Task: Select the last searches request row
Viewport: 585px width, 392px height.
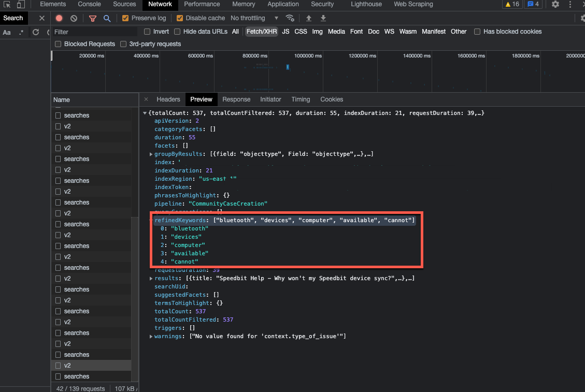Action: 91,376
